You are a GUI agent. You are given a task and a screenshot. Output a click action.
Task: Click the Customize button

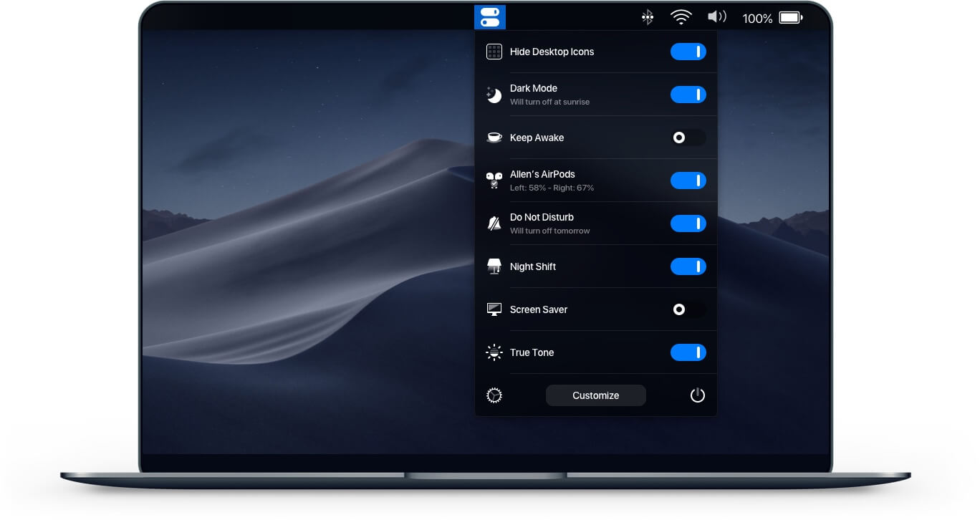595,395
